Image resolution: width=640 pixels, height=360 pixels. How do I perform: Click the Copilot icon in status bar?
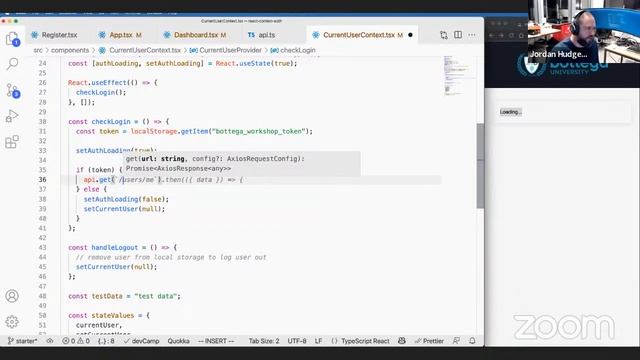pyautogui.click(x=402, y=341)
